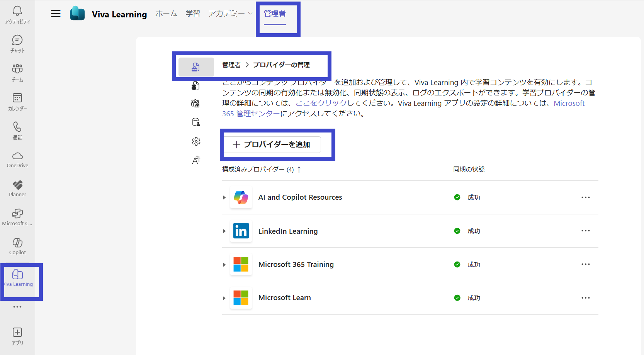The image size is (644, 355).
Task: Open the Microsoft 365 管理センター link
Action: coord(403,109)
